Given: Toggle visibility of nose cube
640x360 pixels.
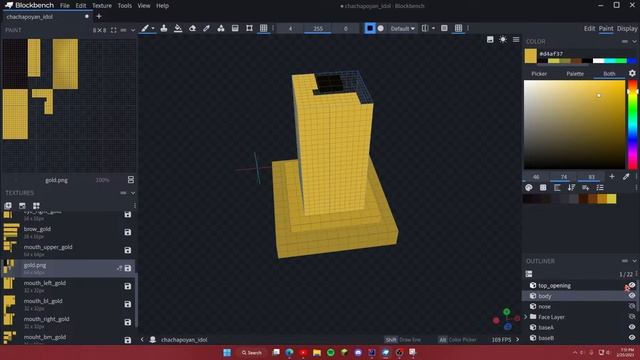Looking at the screenshot, I should 632,306.
